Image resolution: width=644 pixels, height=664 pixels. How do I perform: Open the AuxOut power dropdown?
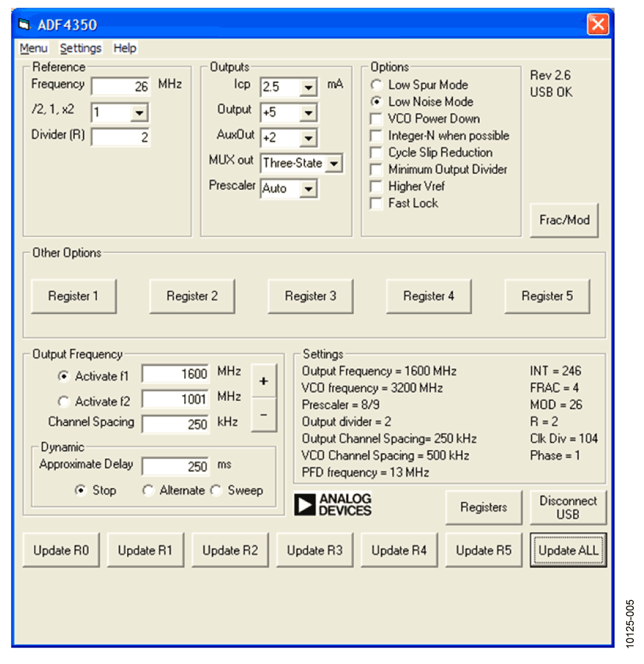click(308, 138)
